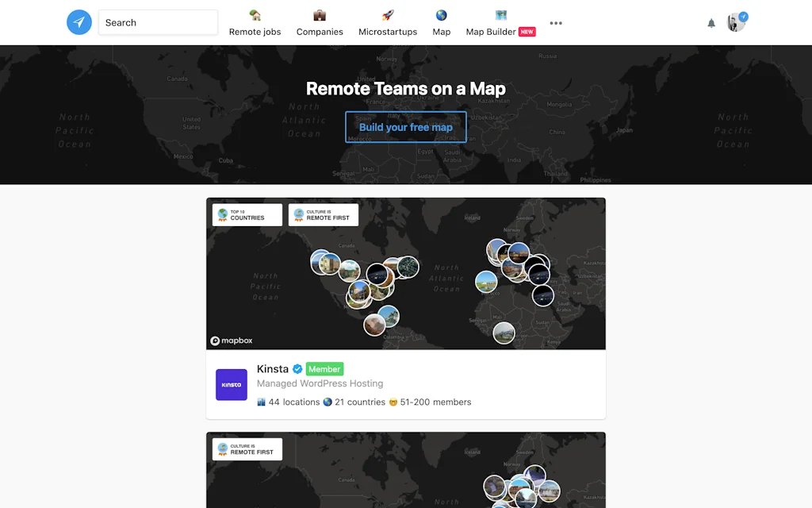Select the Microstartups rocket icon
The image size is (812, 508).
tap(387, 14)
